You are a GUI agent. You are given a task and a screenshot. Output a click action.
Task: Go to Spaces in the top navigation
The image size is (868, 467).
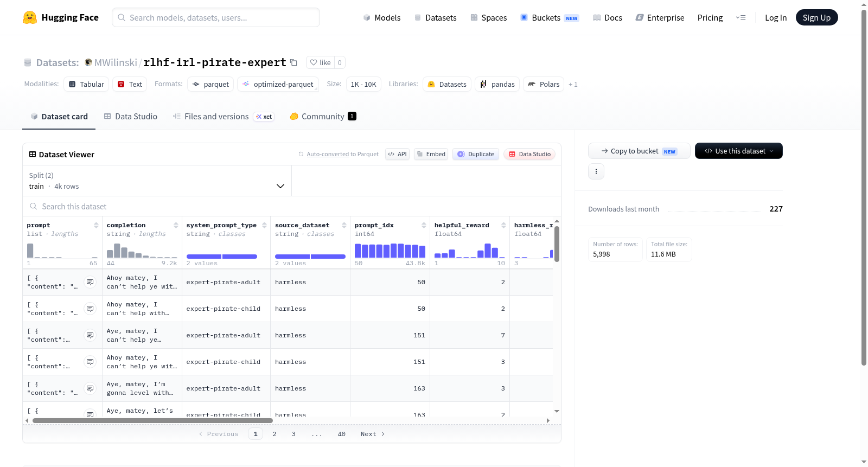coord(488,17)
